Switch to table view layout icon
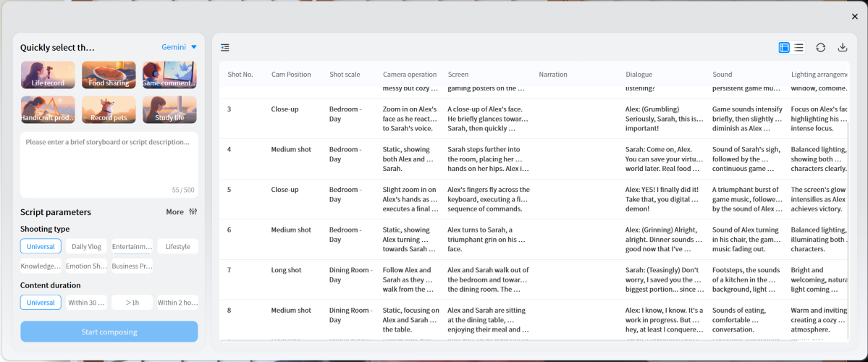Screen dimensions: 868x362 point(784,48)
